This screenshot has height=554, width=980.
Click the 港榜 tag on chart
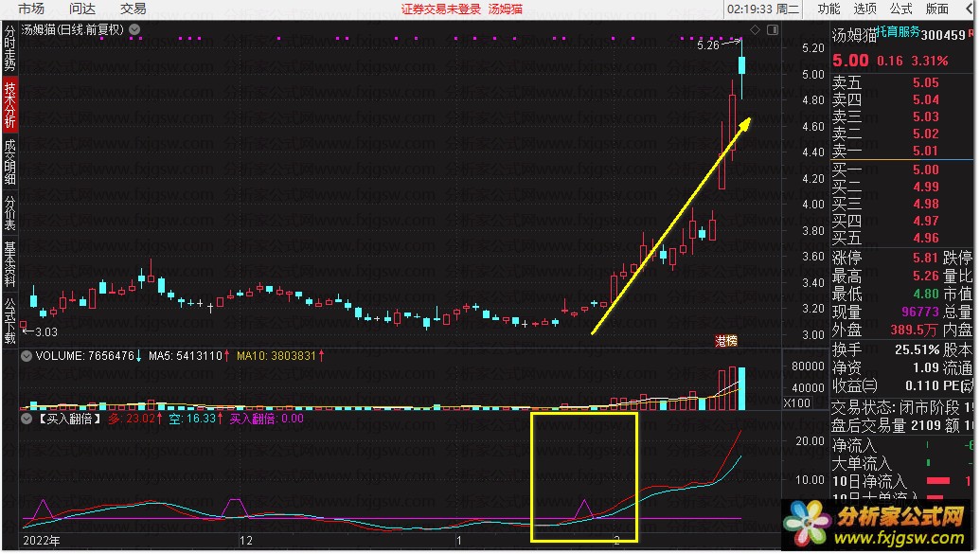point(726,341)
